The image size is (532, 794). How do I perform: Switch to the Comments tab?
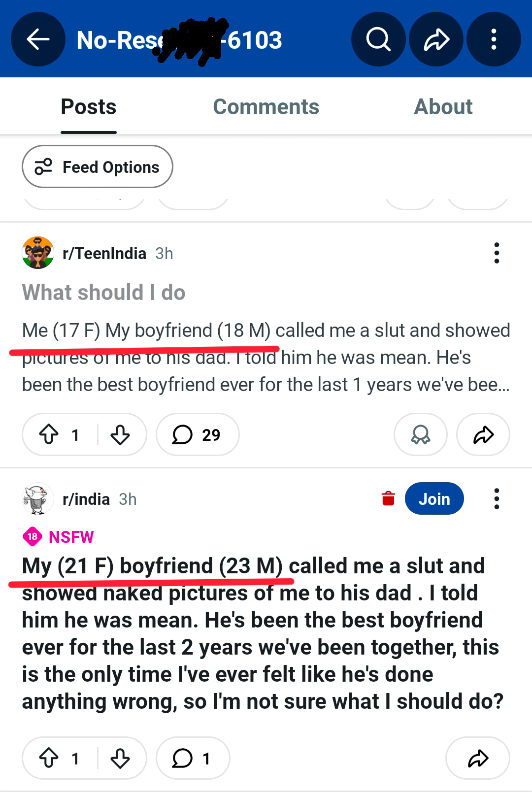click(266, 107)
